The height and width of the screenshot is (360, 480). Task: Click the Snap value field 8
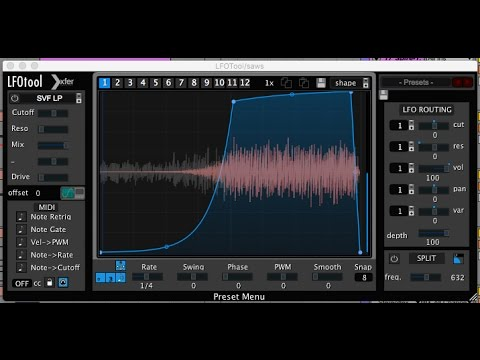point(364,277)
